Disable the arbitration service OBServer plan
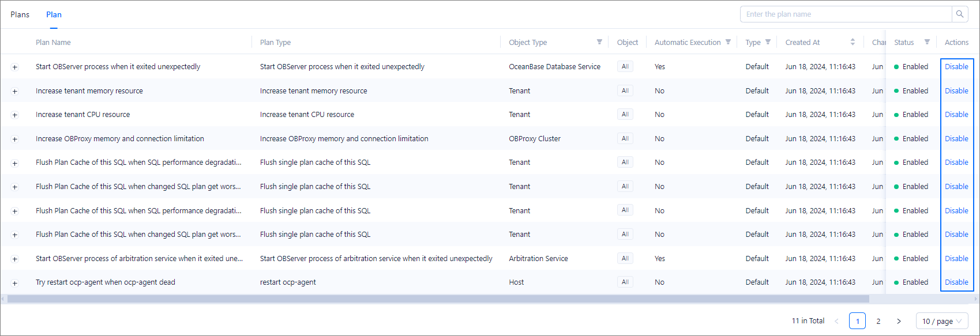980x336 pixels. (956, 259)
